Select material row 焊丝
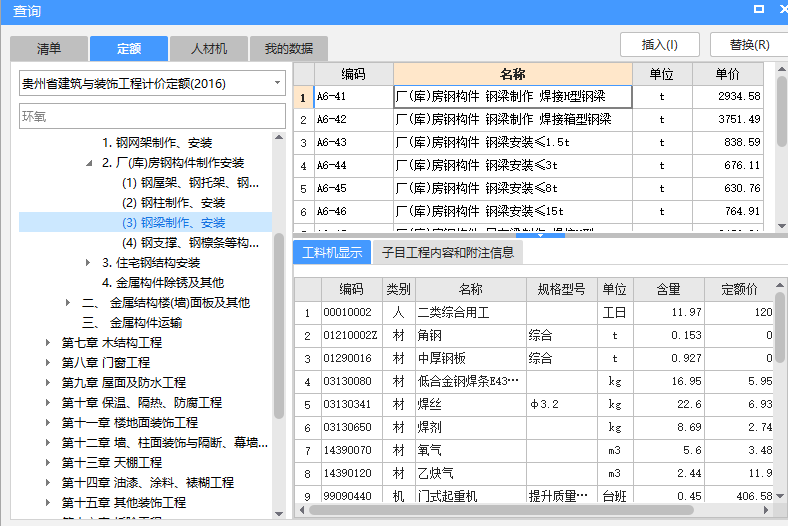This screenshot has height=526, width=788. coord(534,404)
